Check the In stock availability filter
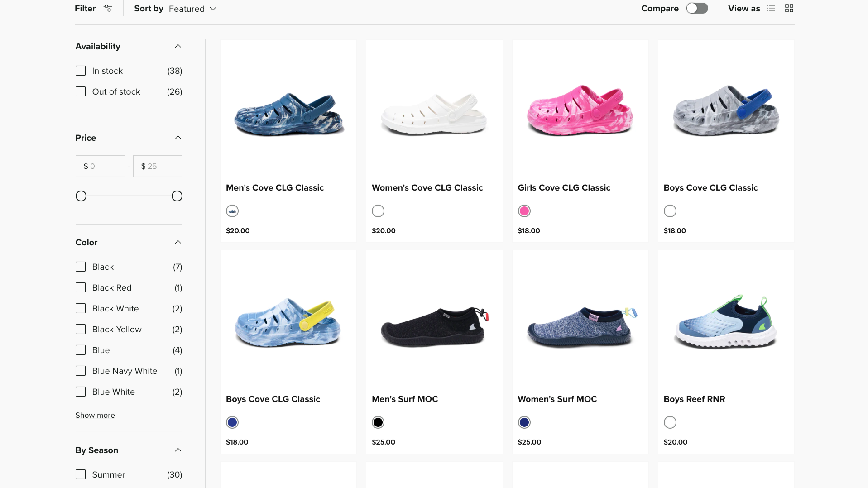Screen dimensions: 868x488 [81, 71]
